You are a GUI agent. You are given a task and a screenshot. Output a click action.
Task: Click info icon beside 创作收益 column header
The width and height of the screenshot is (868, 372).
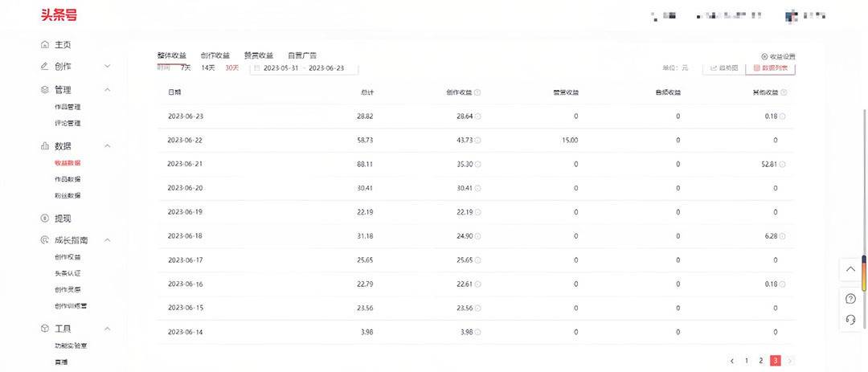pyautogui.click(x=477, y=92)
